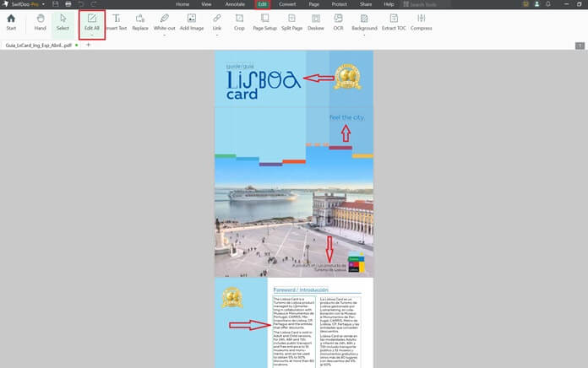This screenshot has width=588, height=368.
Task: Open the Annotate menu tab
Action: point(235,4)
